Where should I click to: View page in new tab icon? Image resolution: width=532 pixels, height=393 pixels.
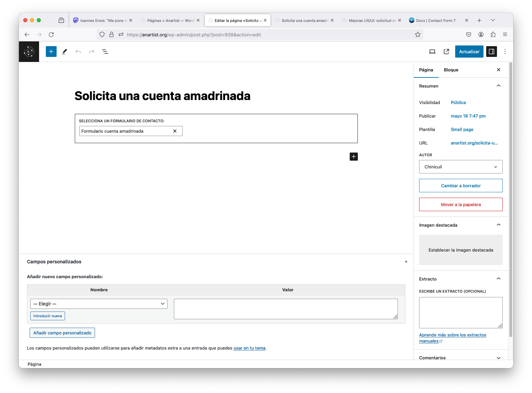click(x=446, y=52)
